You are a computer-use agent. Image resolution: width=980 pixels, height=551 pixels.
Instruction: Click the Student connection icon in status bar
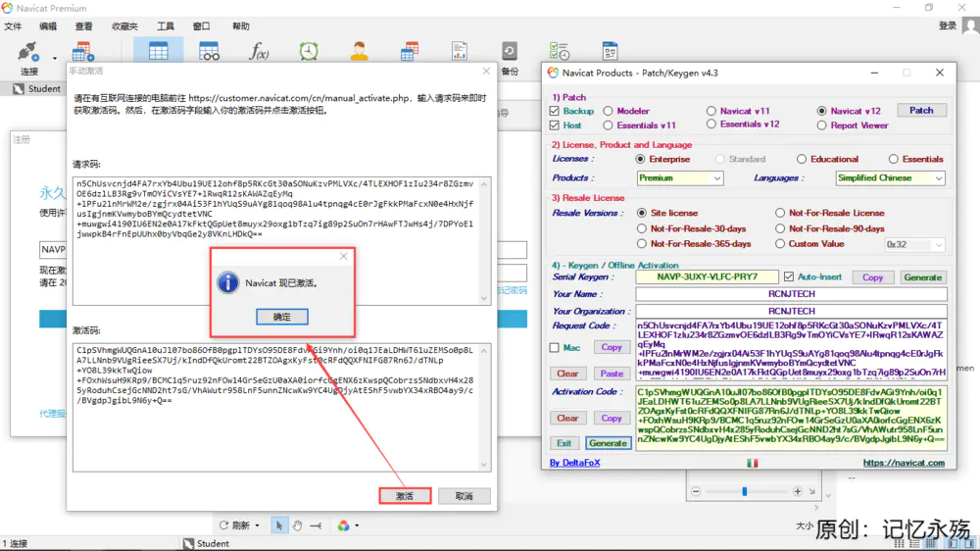pyautogui.click(x=188, y=543)
